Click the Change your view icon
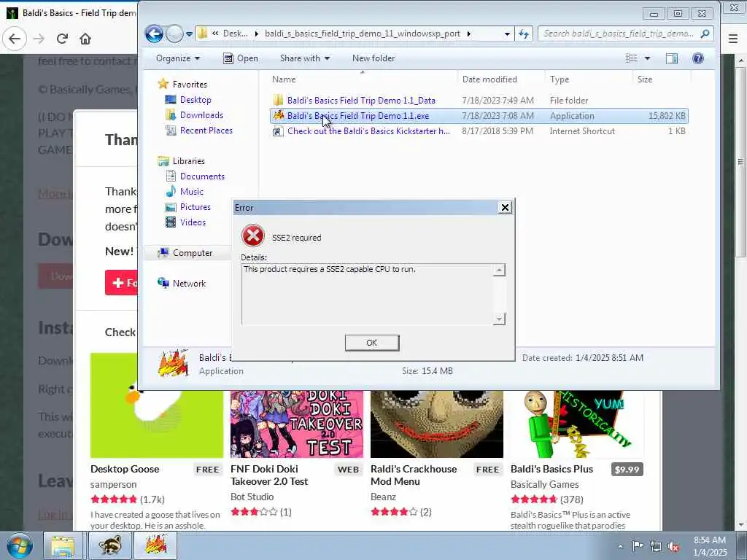 point(631,58)
